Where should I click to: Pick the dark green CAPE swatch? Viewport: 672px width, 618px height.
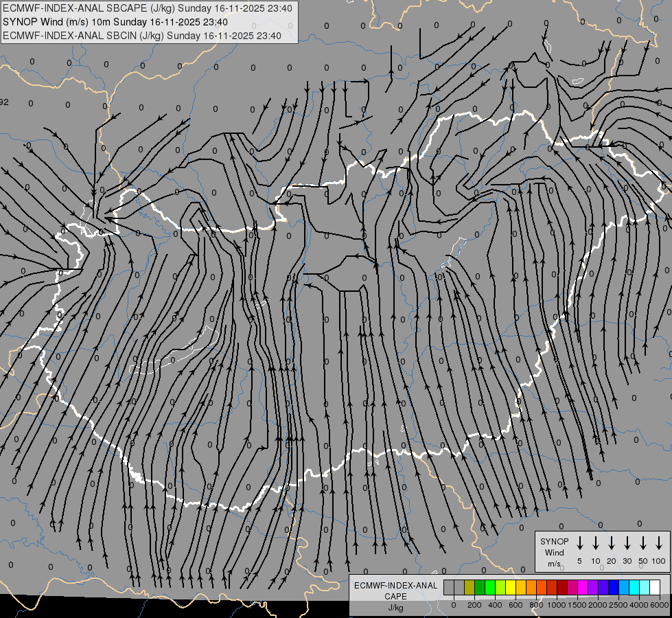click(x=480, y=587)
